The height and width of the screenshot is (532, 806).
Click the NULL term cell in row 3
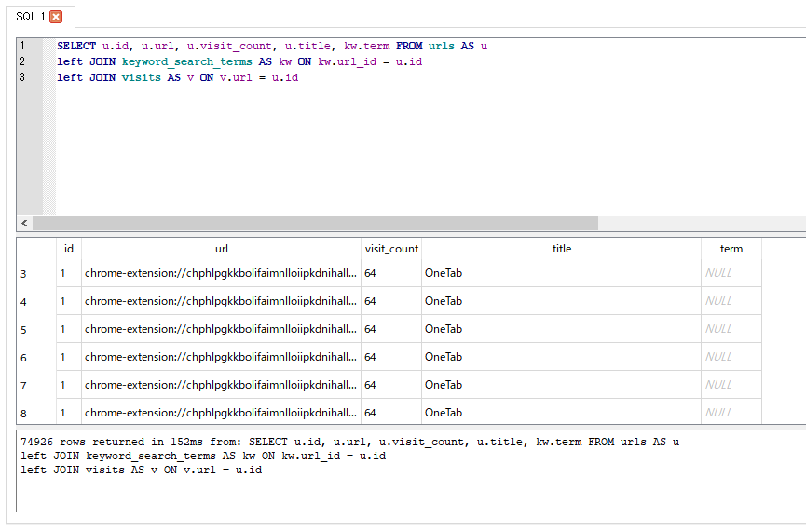pyautogui.click(x=718, y=273)
